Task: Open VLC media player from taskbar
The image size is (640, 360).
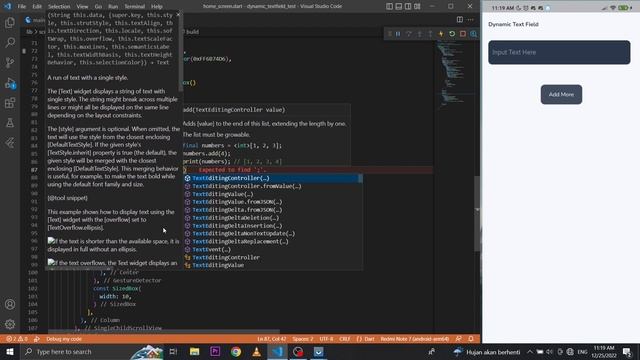Action: click(256, 352)
